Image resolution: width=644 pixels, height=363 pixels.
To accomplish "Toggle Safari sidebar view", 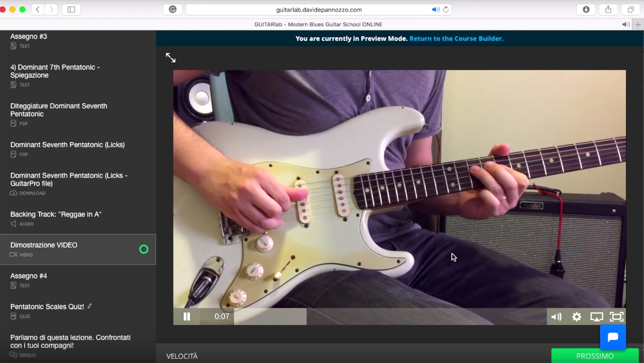I will point(71,10).
